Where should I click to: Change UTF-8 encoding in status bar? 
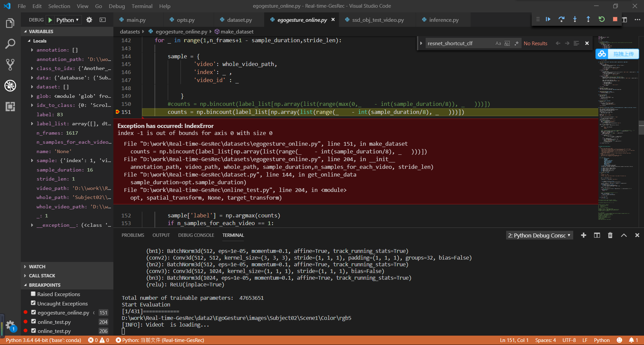tap(569, 340)
